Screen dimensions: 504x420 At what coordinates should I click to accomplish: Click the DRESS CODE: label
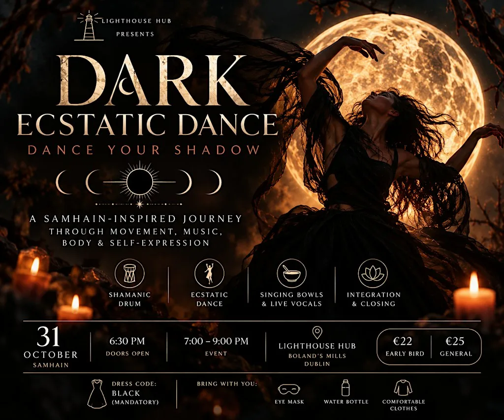point(134,384)
